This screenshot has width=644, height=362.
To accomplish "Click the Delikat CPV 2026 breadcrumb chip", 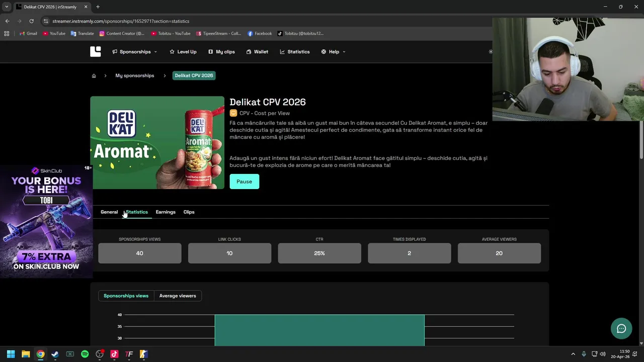I will point(194,75).
